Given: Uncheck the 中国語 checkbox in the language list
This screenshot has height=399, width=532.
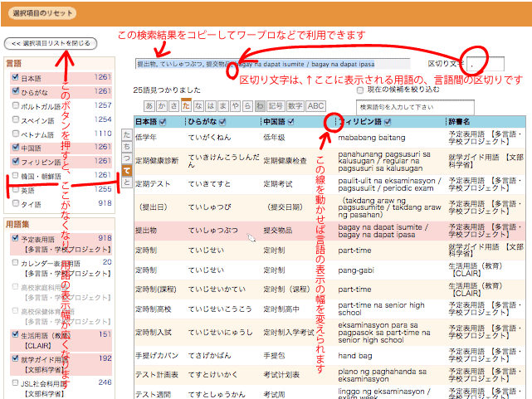Looking at the screenshot, I should (15, 148).
